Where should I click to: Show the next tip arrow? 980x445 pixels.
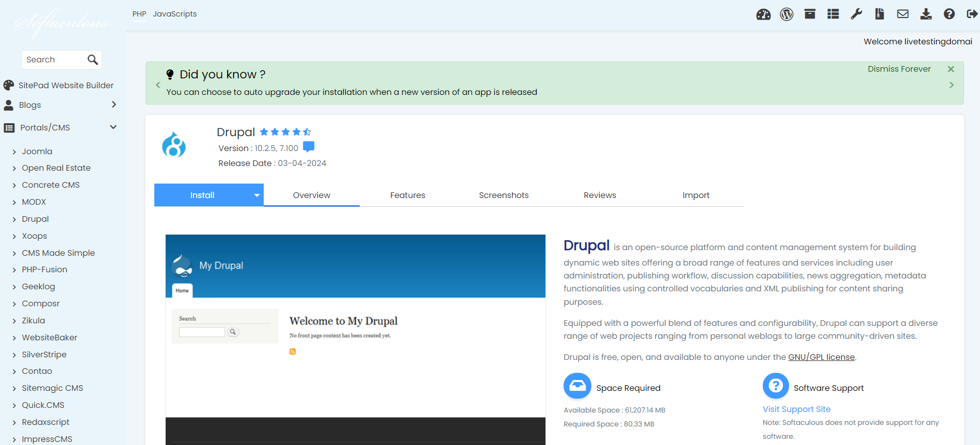[x=952, y=85]
